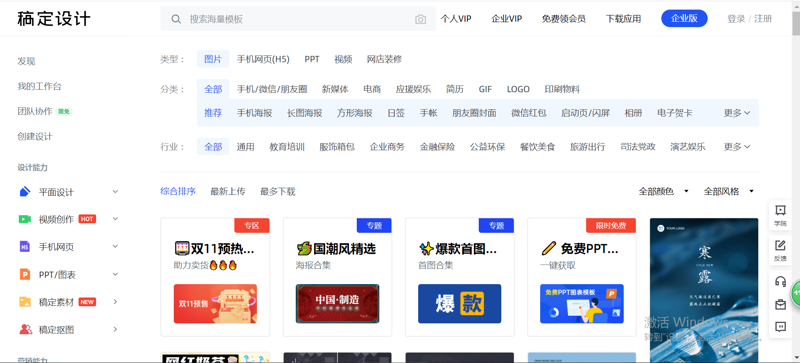Viewport: 800px width, 363px height.
Task: Expand the 稿定抠图 arrow
Action: [115, 329]
